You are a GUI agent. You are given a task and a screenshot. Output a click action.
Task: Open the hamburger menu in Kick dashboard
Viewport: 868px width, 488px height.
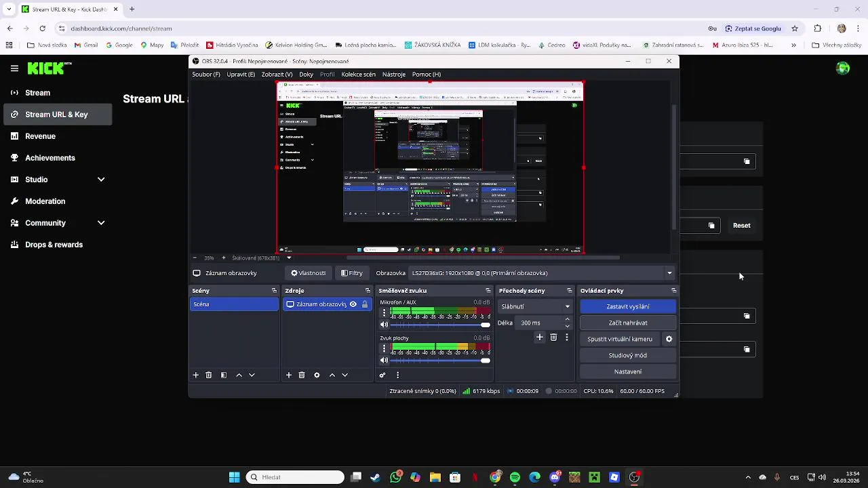14,68
